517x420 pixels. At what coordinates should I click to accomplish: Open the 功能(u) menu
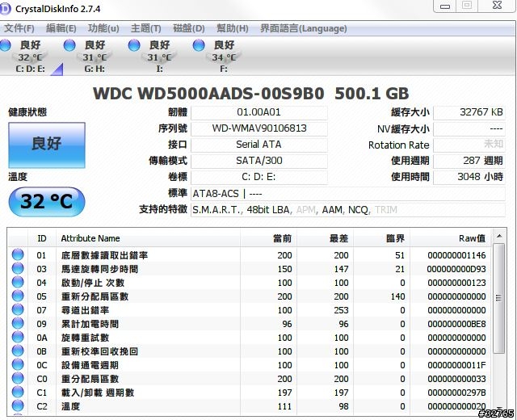pos(103,28)
